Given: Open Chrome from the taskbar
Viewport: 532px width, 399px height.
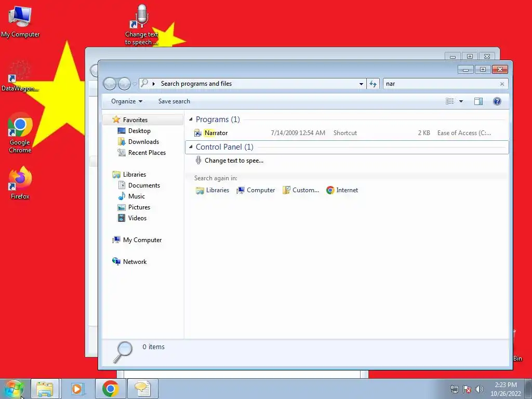Looking at the screenshot, I should click(110, 389).
